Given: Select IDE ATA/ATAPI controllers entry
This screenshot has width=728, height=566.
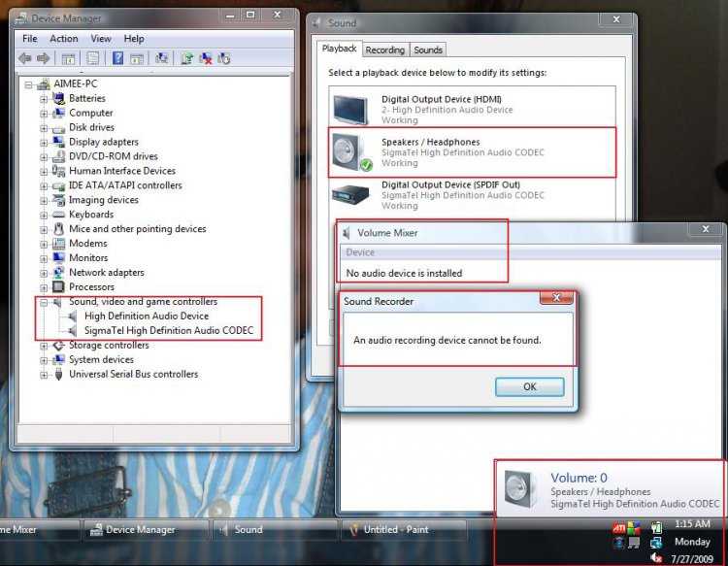Looking at the screenshot, I should pos(125,185).
